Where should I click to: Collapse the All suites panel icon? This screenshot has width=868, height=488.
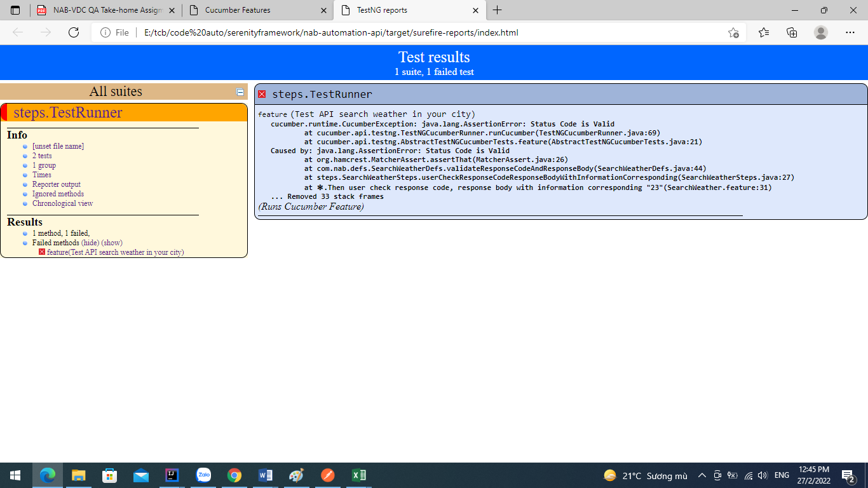(240, 92)
